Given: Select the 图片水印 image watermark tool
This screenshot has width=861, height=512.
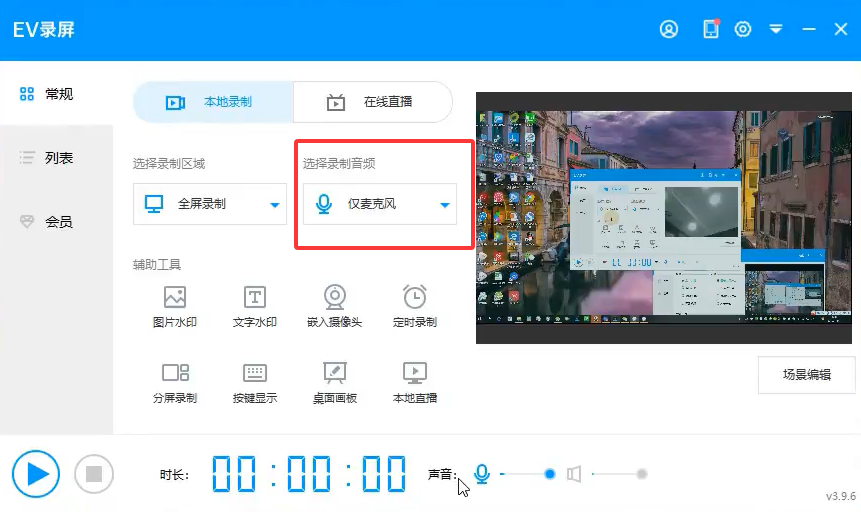Looking at the screenshot, I should 175,307.
